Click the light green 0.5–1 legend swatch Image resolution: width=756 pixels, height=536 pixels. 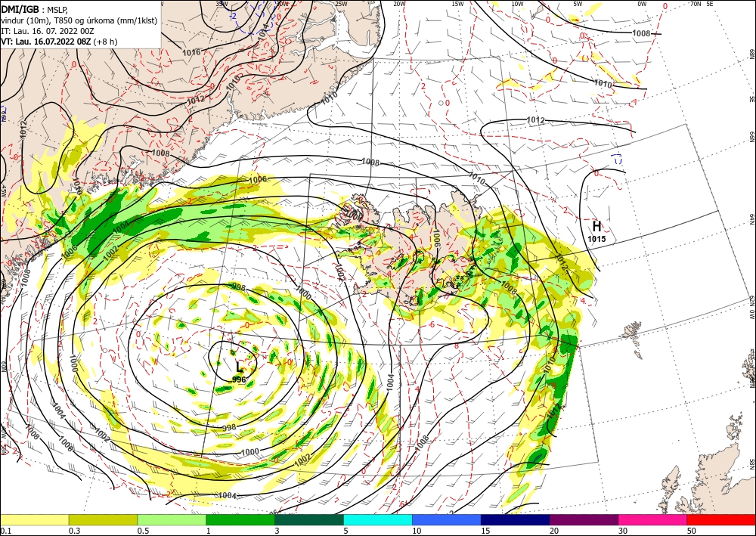click(172, 519)
